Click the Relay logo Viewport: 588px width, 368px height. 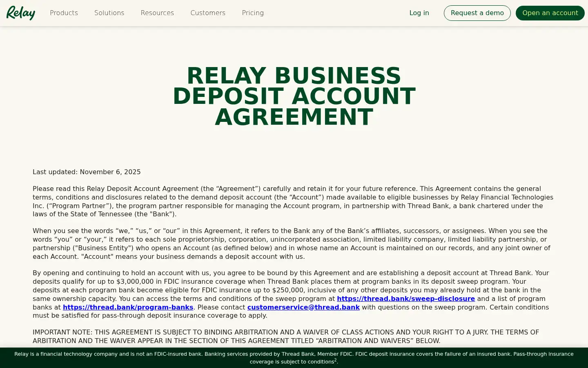(x=21, y=13)
